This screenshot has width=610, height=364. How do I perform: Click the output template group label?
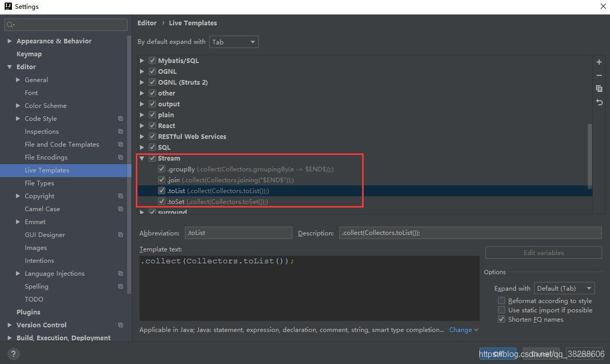169,104
